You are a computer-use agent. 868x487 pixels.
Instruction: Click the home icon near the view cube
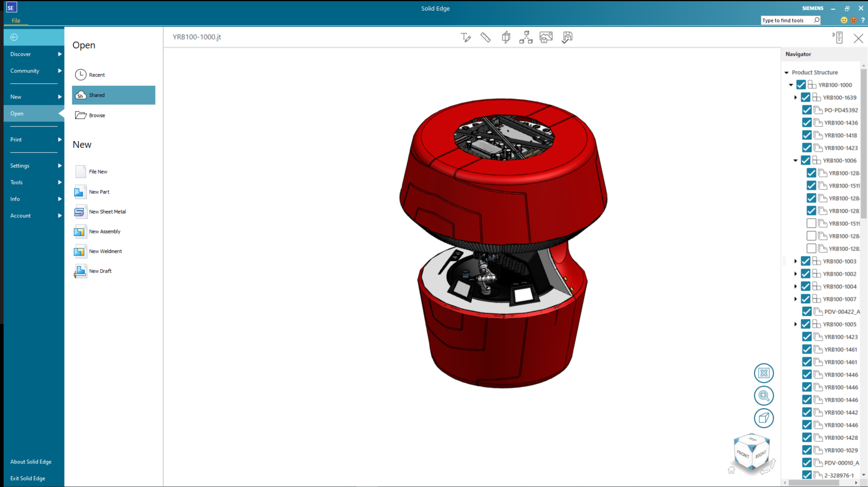(x=732, y=470)
